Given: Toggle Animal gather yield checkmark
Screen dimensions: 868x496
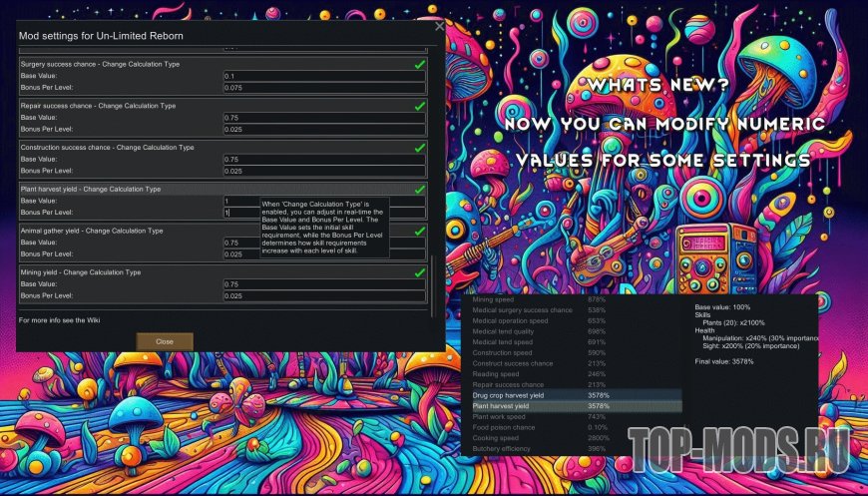Looking at the screenshot, I should pyautogui.click(x=420, y=231).
